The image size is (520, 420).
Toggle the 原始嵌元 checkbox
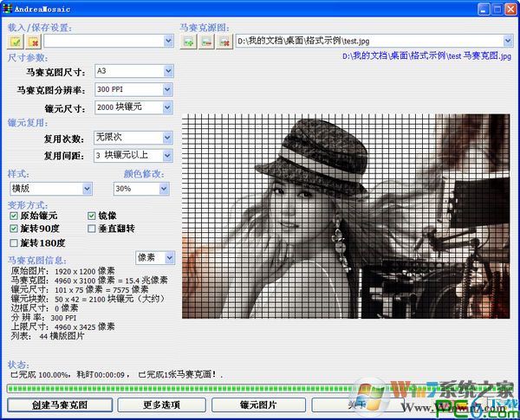click(13, 215)
